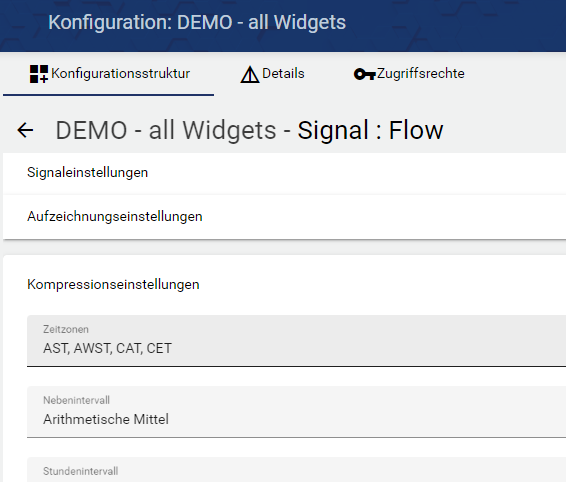Switch to the Konfigurationsstruktur tab

click(108, 74)
